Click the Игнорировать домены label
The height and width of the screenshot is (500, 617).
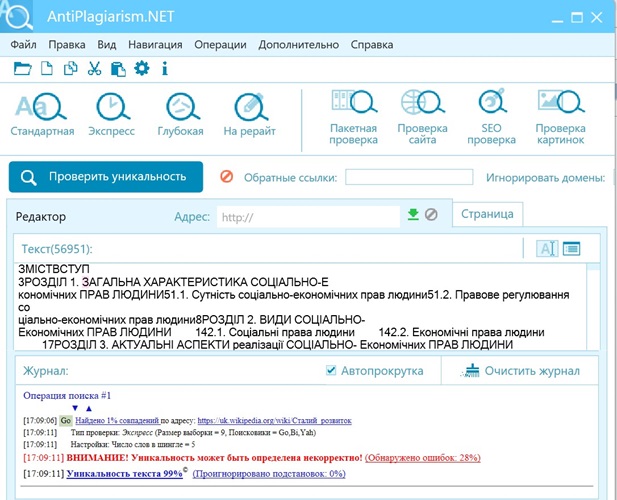pos(545,178)
